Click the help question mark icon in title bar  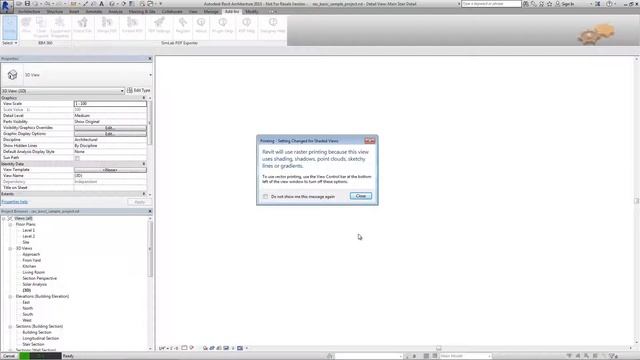tap(609, 4)
